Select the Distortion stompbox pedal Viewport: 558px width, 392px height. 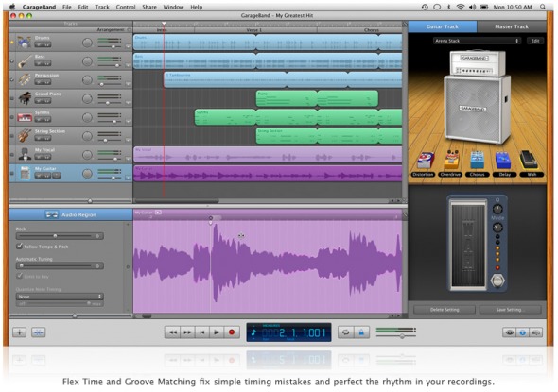click(425, 161)
